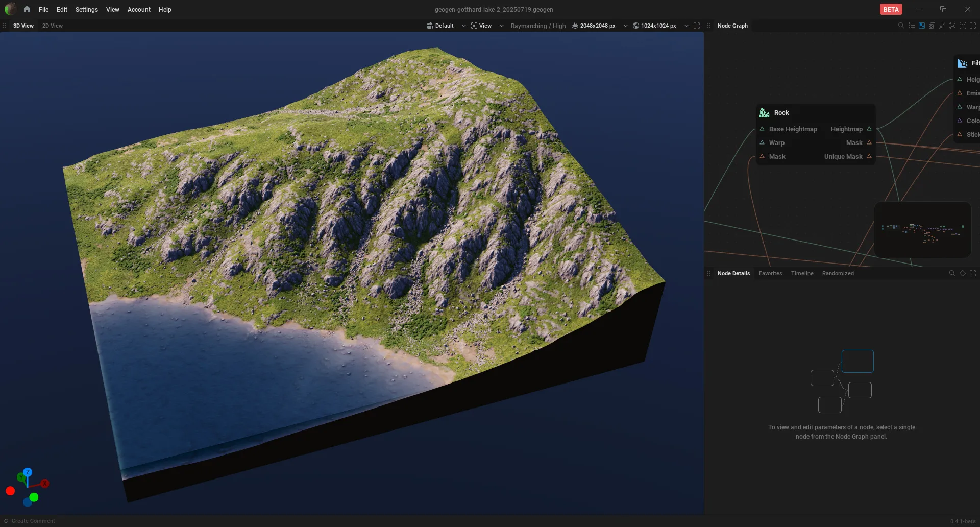The image size is (980, 527).
Task: Go to the home screen icon
Action: click(27, 9)
